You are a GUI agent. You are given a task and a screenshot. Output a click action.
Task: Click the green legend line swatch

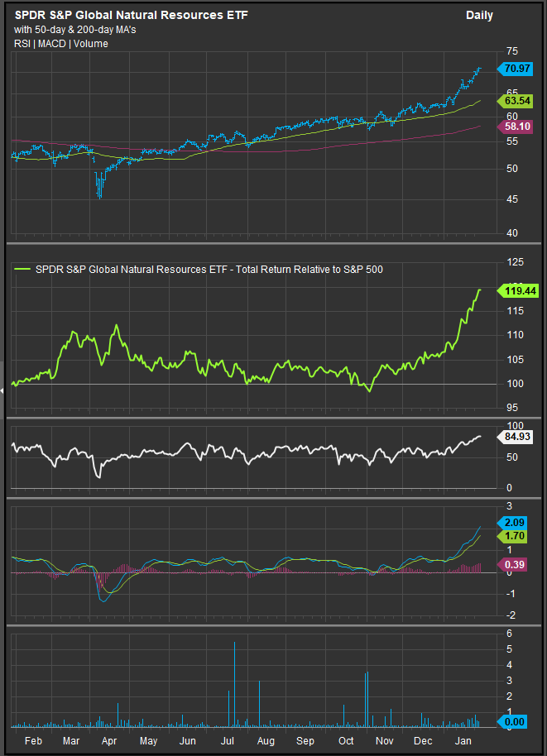(x=22, y=269)
